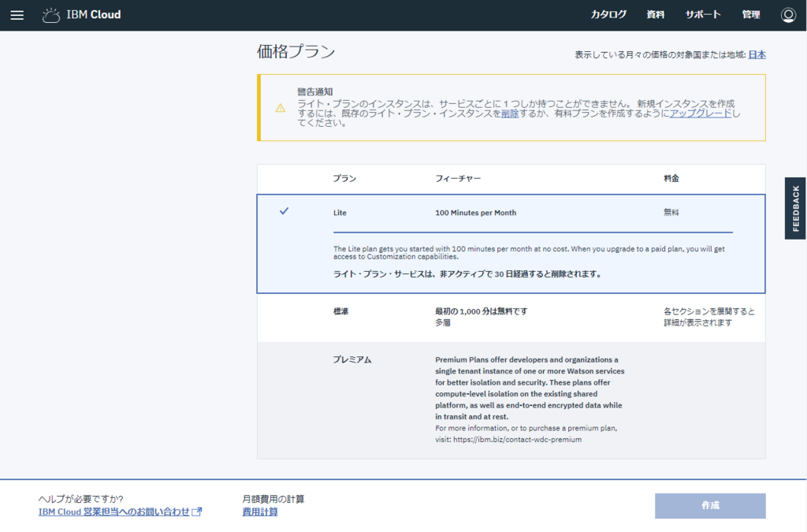Click the プラン column header
Screen dimensions: 807x532
point(344,179)
